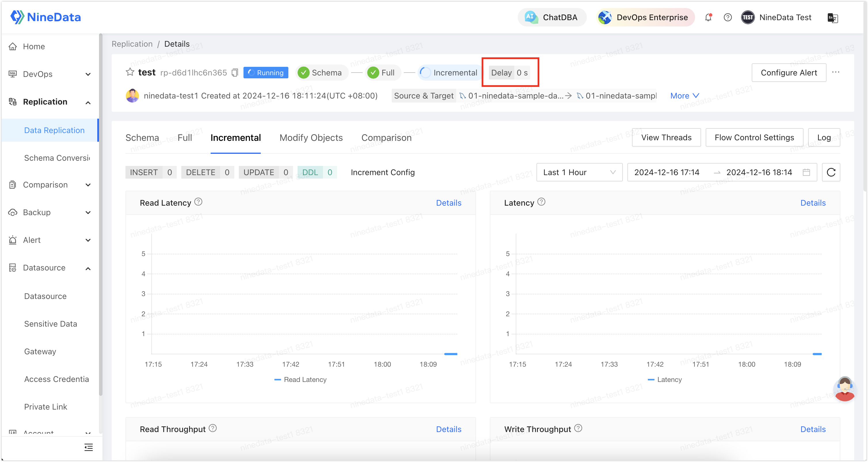Switch to the Modify Objects tab

(x=311, y=138)
